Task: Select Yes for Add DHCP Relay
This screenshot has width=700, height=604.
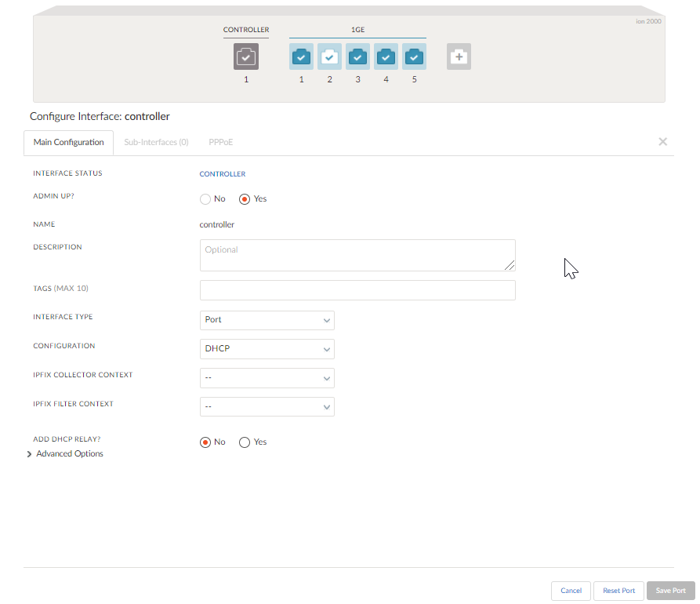Action: pyautogui.click(x=244, y=442)
